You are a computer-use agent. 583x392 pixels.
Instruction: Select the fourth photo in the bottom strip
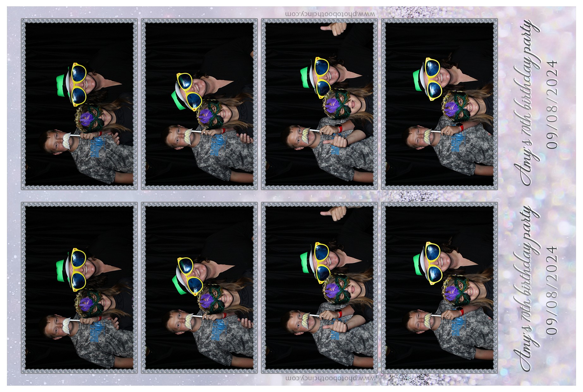point(439,288)
